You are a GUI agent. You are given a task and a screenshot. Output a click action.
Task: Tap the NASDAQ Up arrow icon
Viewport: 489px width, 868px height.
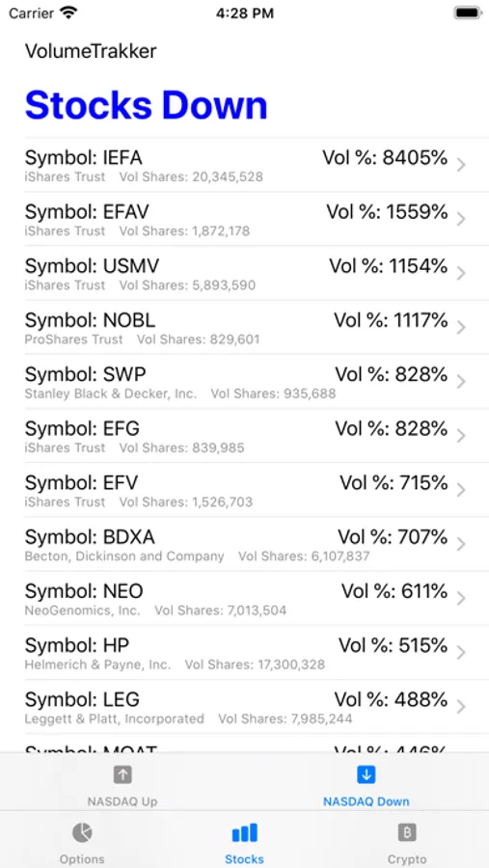pos(122,774)
